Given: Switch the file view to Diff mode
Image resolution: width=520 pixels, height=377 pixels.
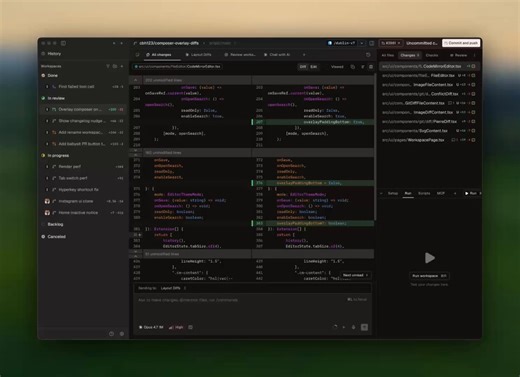Looking at the screenshot, I should (303, 67).
